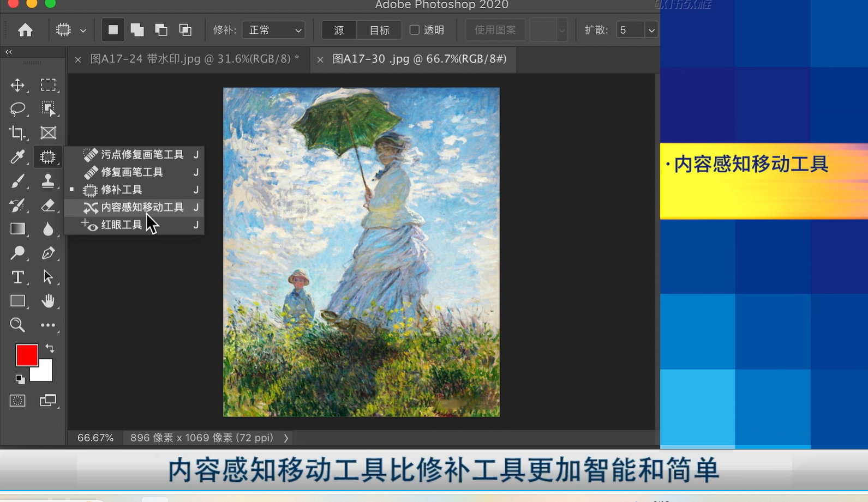Collapse the toolbar with double-arrow
Image resolution: width=868 pixels, height=502 pixels.
[x=9, y=52]
